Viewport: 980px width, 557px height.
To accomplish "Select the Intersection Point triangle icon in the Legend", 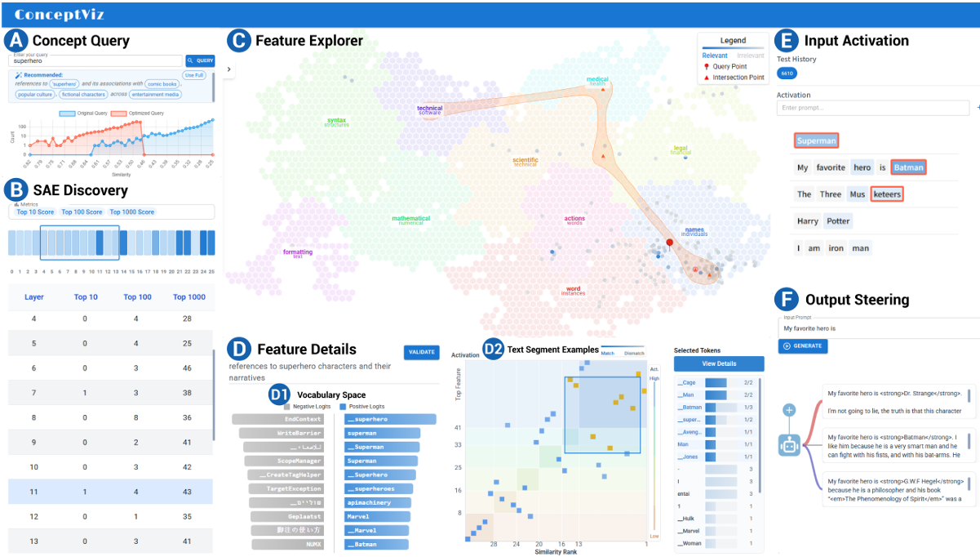I will pyautogui.click(x=707, y=78).
